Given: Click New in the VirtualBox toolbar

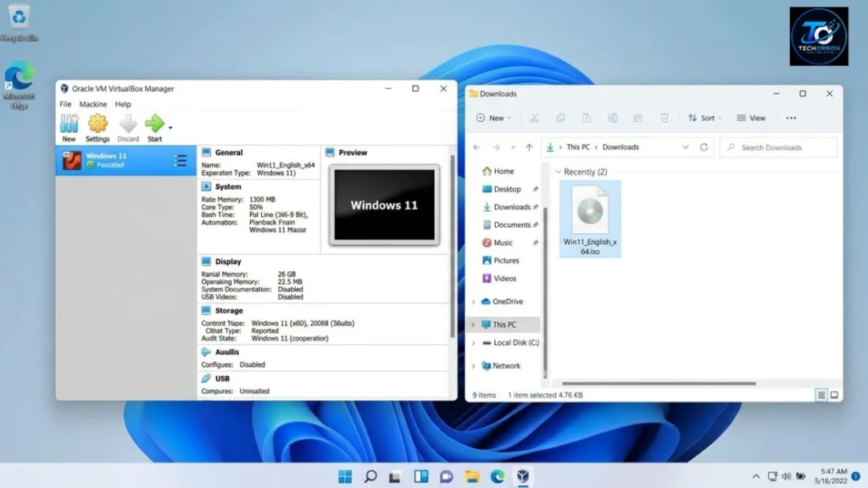Looking at the screenshot, I should [x=69, y=128].
